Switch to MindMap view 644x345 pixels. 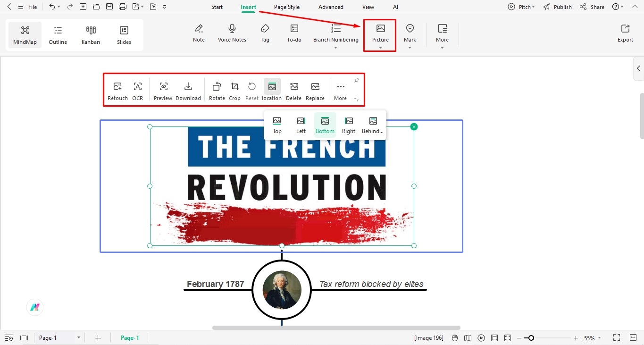point(25,35)
